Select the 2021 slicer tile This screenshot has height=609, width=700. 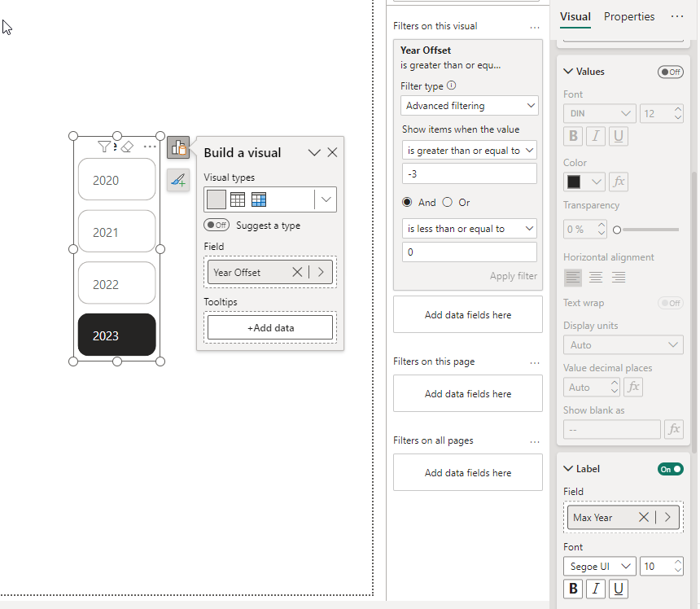point(116,231)
